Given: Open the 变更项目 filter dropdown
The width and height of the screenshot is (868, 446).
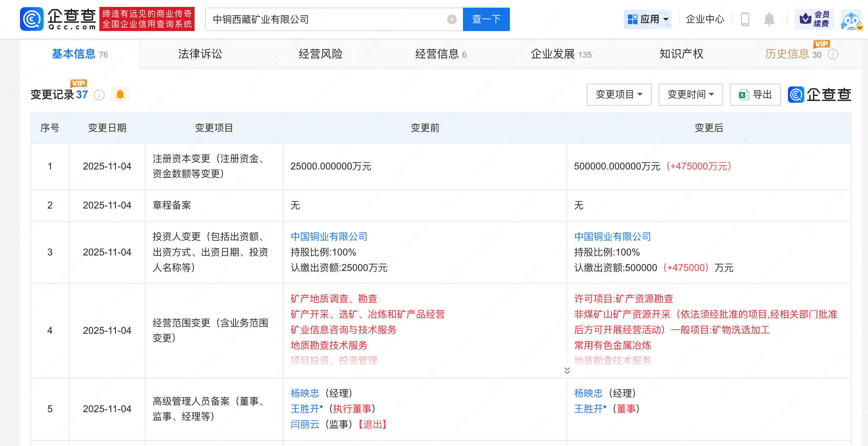Looking at the screenshot, I should (619, 94).
